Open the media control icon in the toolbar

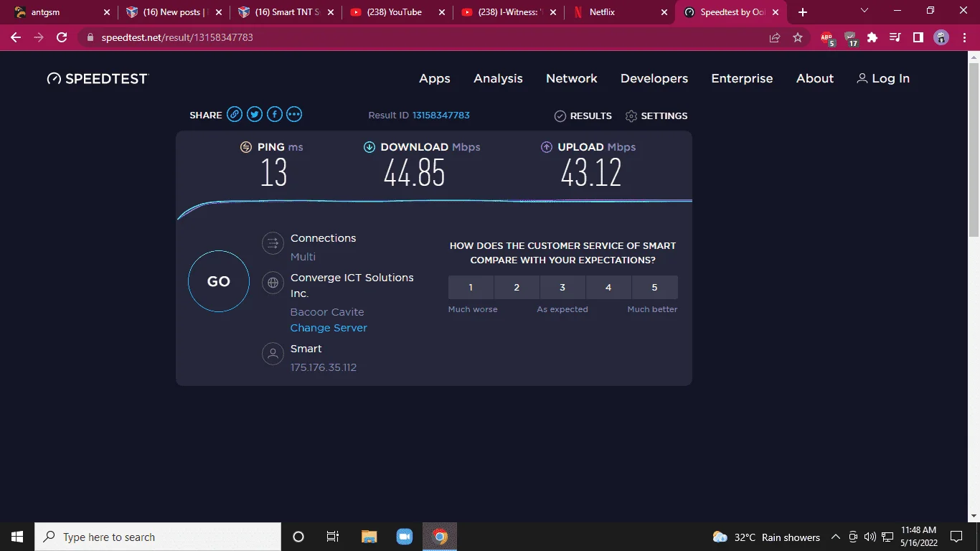coord(895,37)
